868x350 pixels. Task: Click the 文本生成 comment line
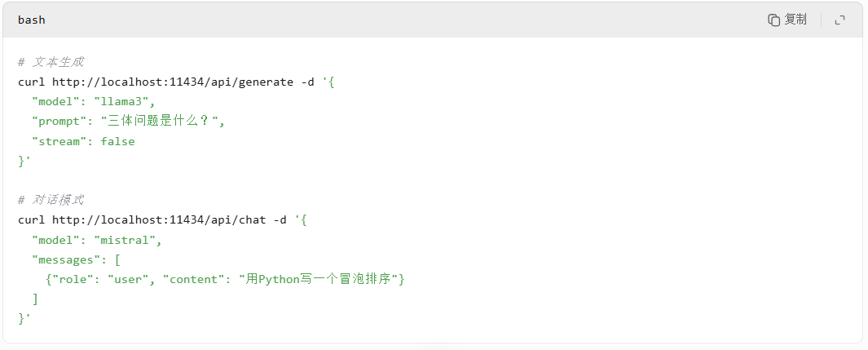point(51,62)
